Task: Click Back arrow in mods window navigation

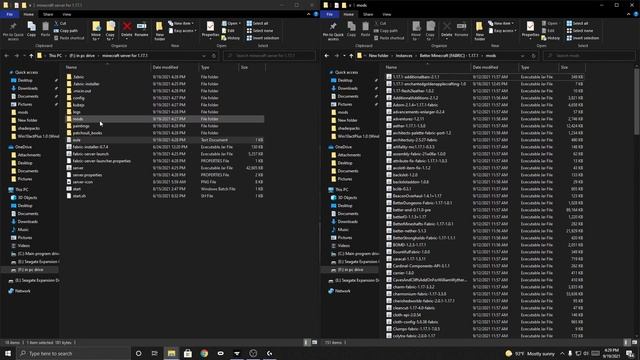Action: point(327,56)
